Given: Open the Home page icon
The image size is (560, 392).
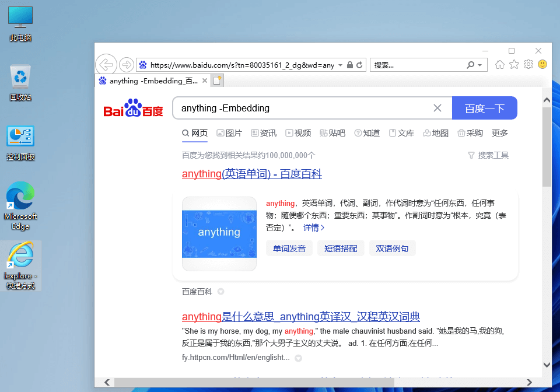Looking at the screenshot, I should pos(500,64).
